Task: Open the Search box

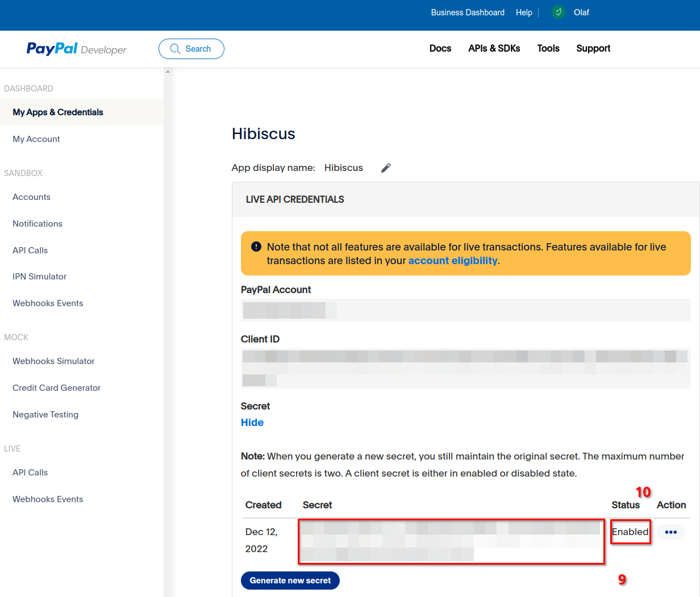Action: pos(191,49)
